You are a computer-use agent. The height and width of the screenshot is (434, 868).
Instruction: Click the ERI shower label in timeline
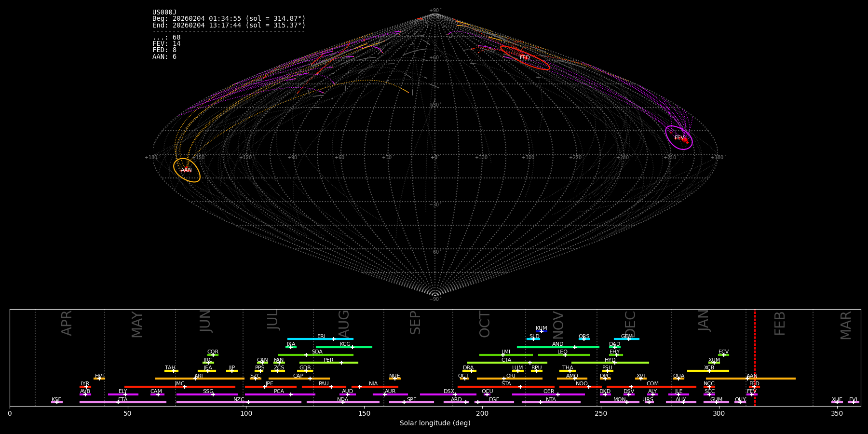[321, 337]
